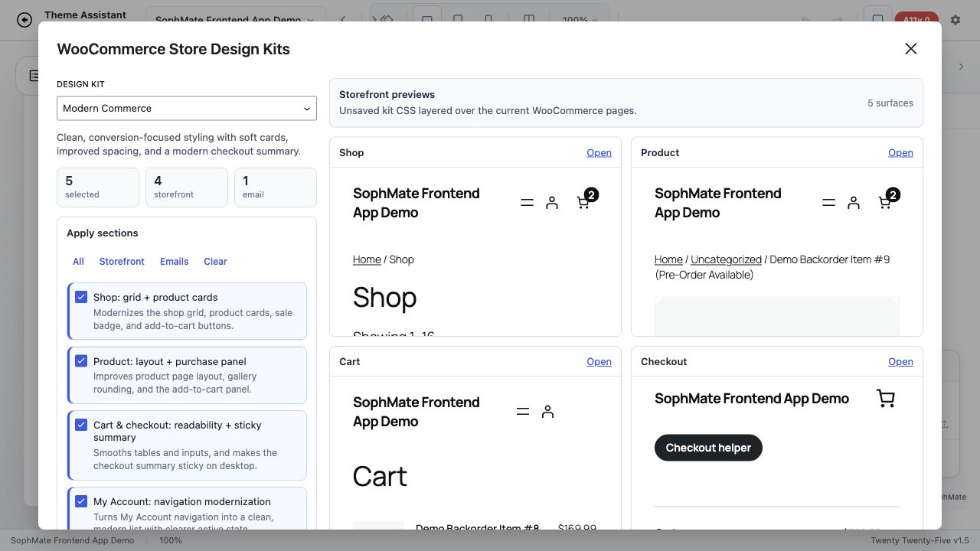Image resolution: width=980 pixels, height=551 pixels.
Task: Click the back arrow icon beside Theme Assistant
Action: point(24,20)
